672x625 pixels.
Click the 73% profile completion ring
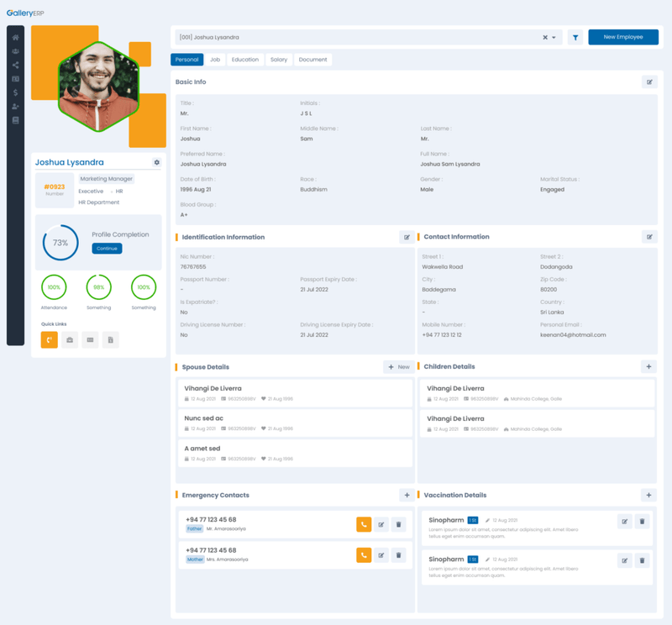click(60, 242)
